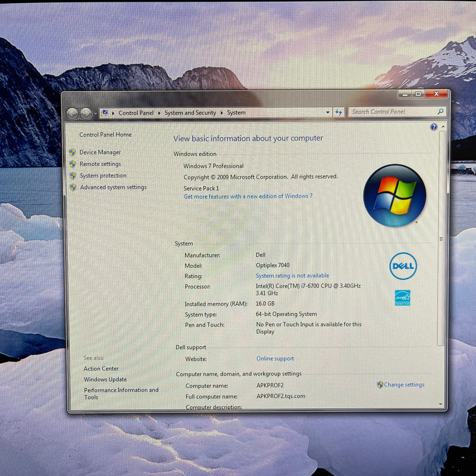Open Control Panel Home in the sidebar
The width and height of the screenshot is (476, 476).
pos(105,134)
